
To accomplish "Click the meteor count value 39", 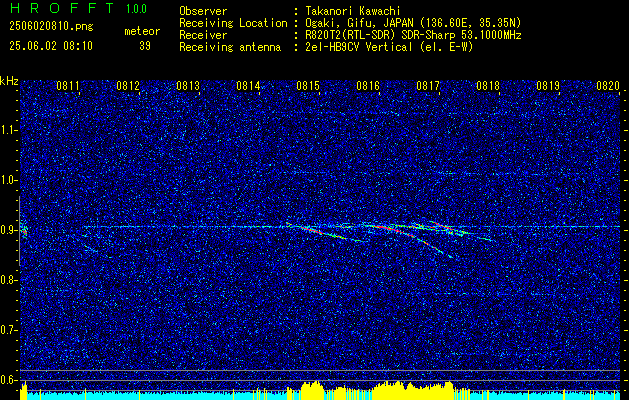I will pyautogui.click(x=145, y=46).
